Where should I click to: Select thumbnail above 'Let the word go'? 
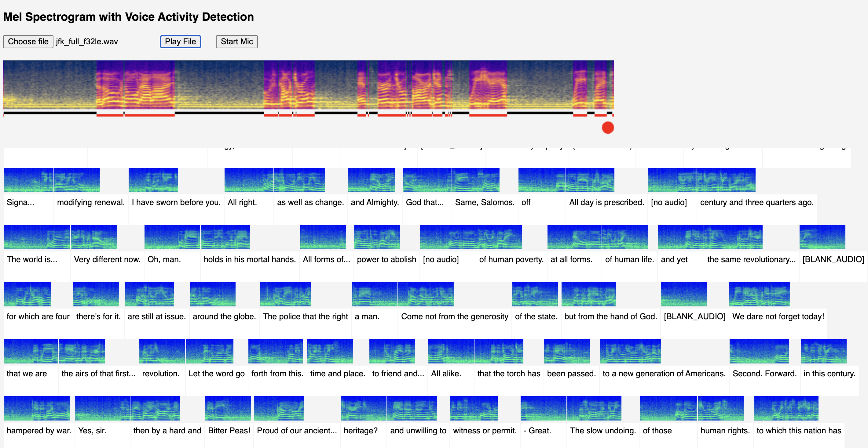tap(209, 351)
